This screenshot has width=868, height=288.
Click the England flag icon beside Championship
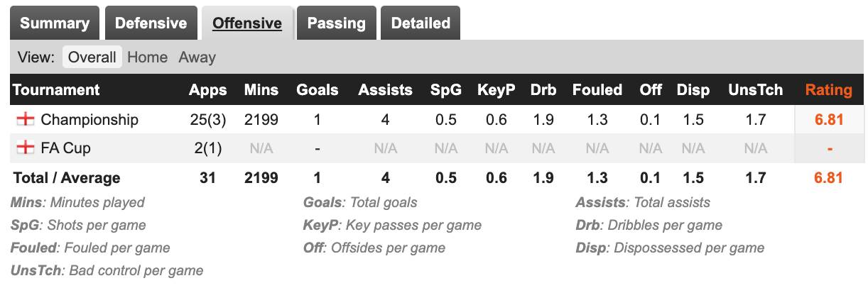click(25, 119)
